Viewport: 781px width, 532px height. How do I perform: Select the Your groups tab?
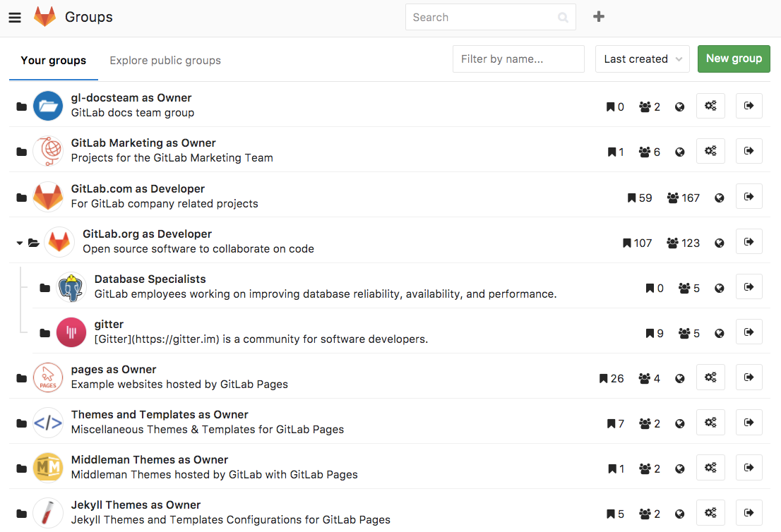pyautogui.click(x=53, y=61)
